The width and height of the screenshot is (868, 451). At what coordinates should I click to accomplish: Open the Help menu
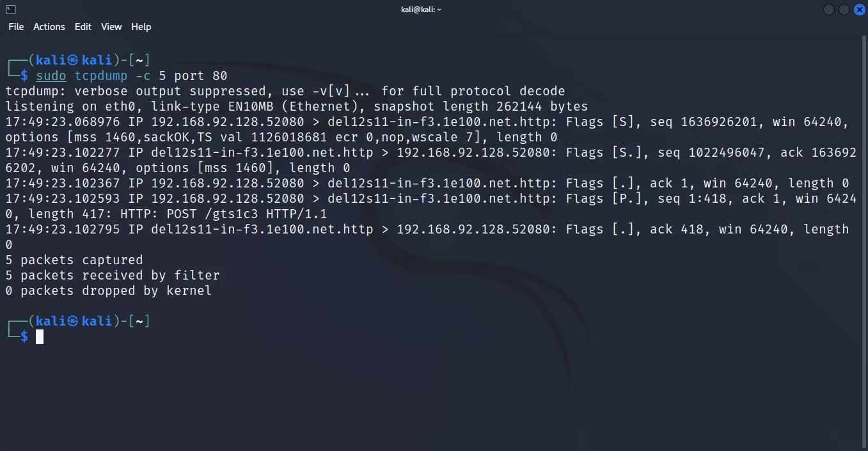(141, 27)
